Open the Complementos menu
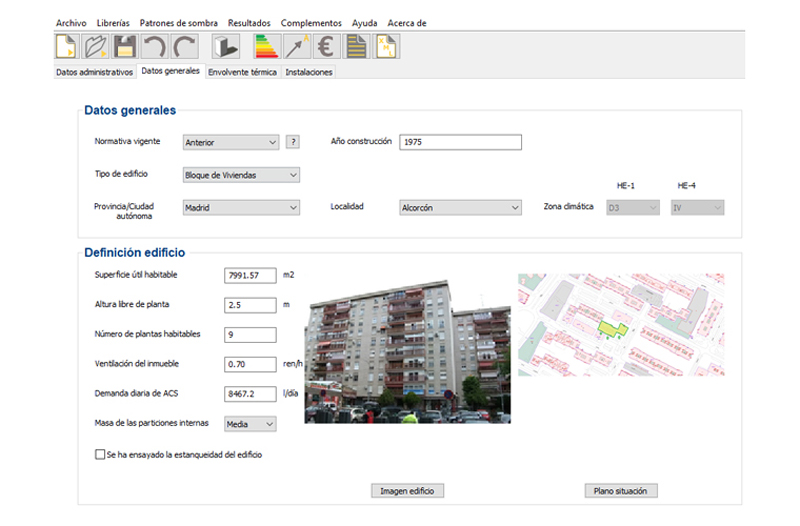The image size is (800, 526). tap(311, 23)
